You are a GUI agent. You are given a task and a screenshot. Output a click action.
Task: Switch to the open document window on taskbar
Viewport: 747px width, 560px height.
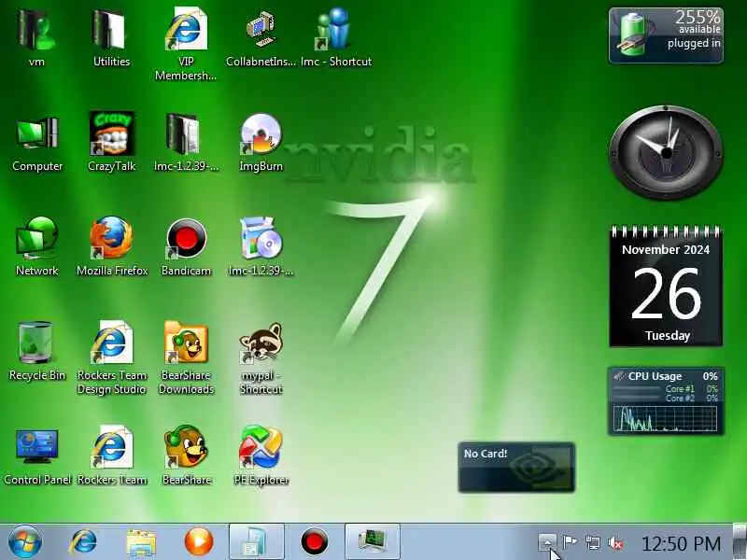256,541
